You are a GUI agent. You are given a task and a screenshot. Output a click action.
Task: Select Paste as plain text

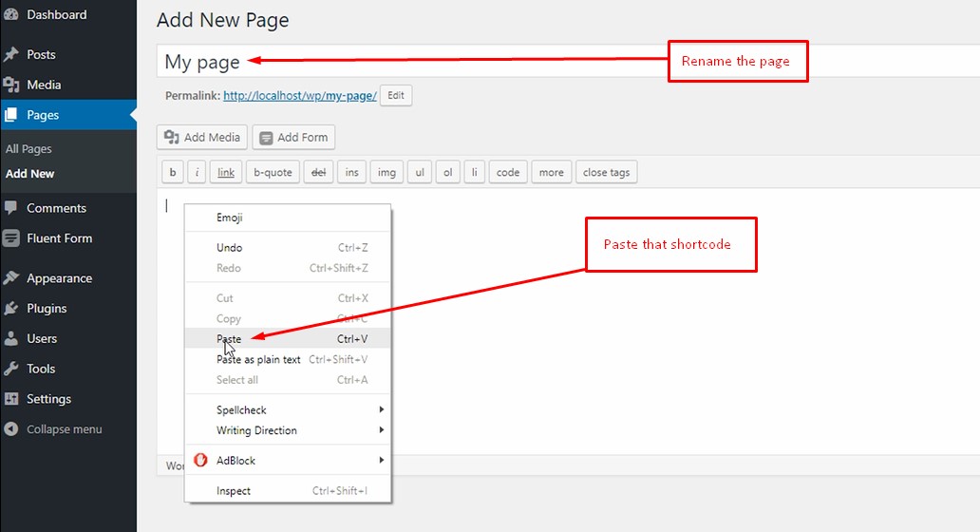click(x=288, y=359)
